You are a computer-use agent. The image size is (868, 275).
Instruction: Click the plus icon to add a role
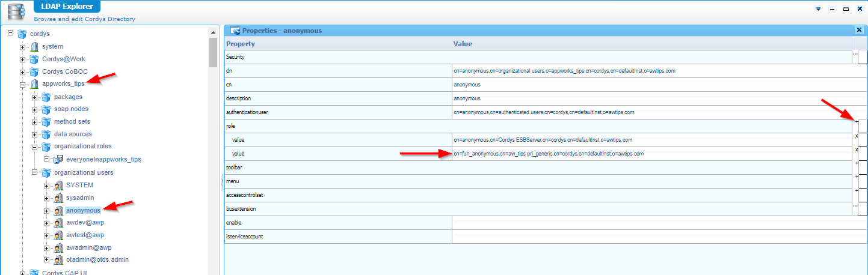pyautogui.click(x=857, y=122)
